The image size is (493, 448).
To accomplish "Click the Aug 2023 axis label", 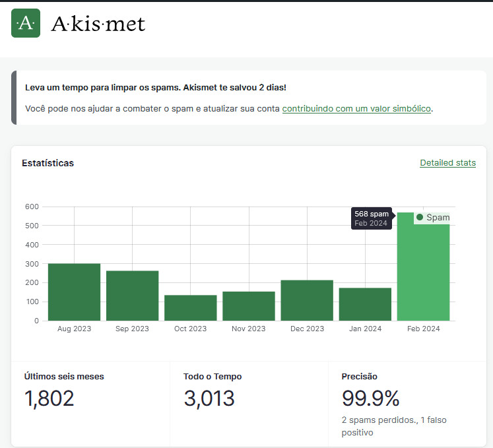I will (x=74, y=329).
